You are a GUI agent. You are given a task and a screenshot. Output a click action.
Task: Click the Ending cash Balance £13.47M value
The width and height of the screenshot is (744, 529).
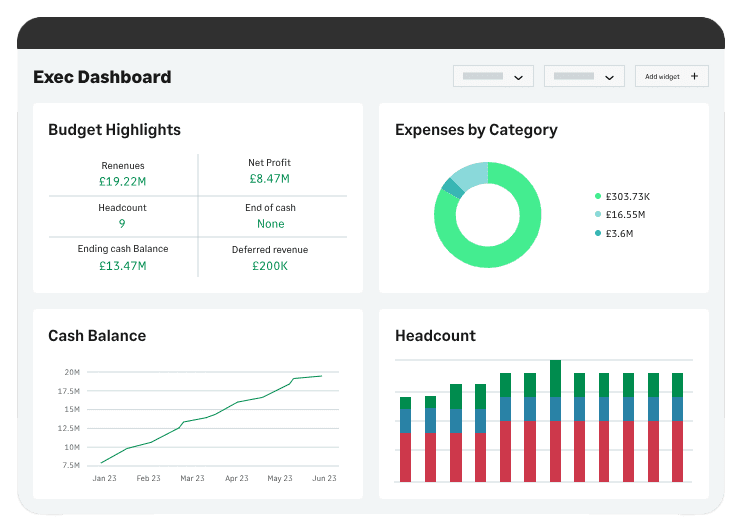click(122, 266)
